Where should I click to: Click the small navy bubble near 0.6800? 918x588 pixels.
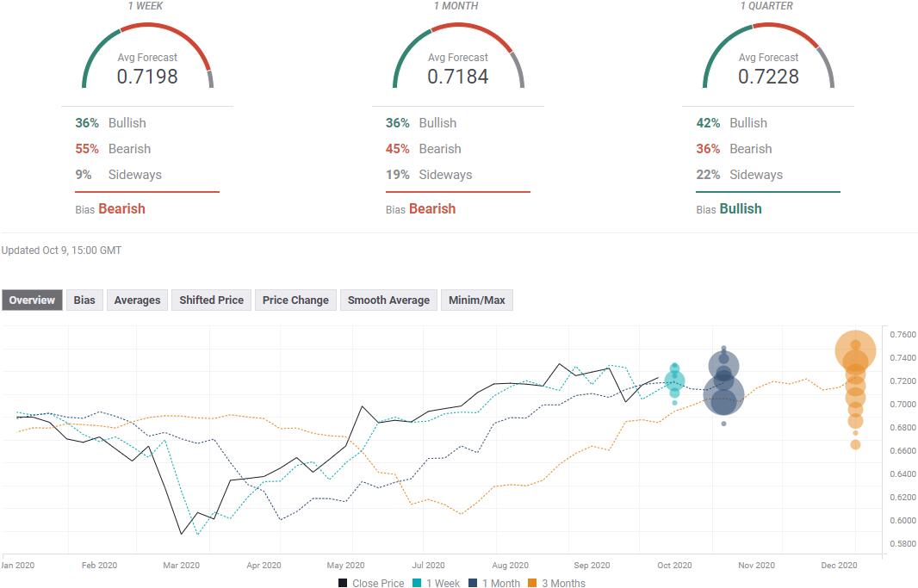723,424
